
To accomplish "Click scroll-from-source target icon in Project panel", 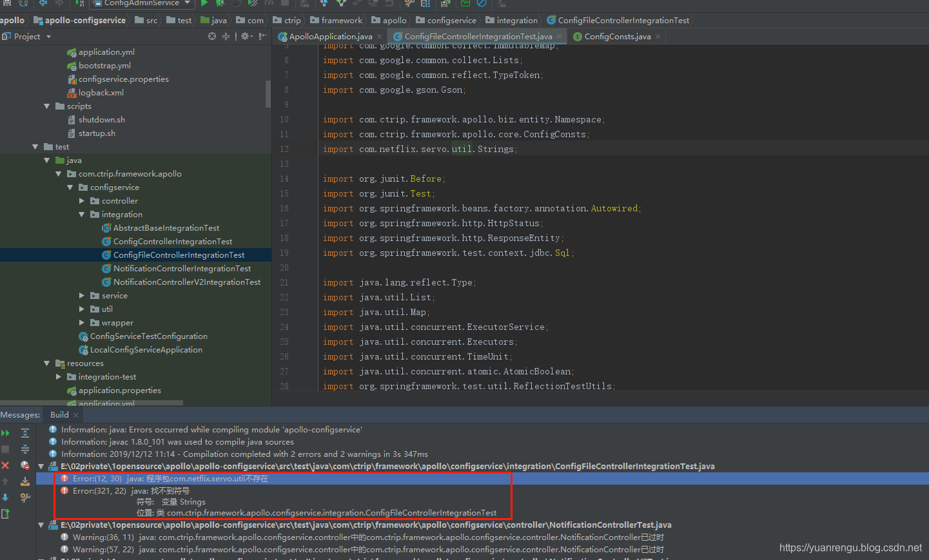I will tap(212, 37).
